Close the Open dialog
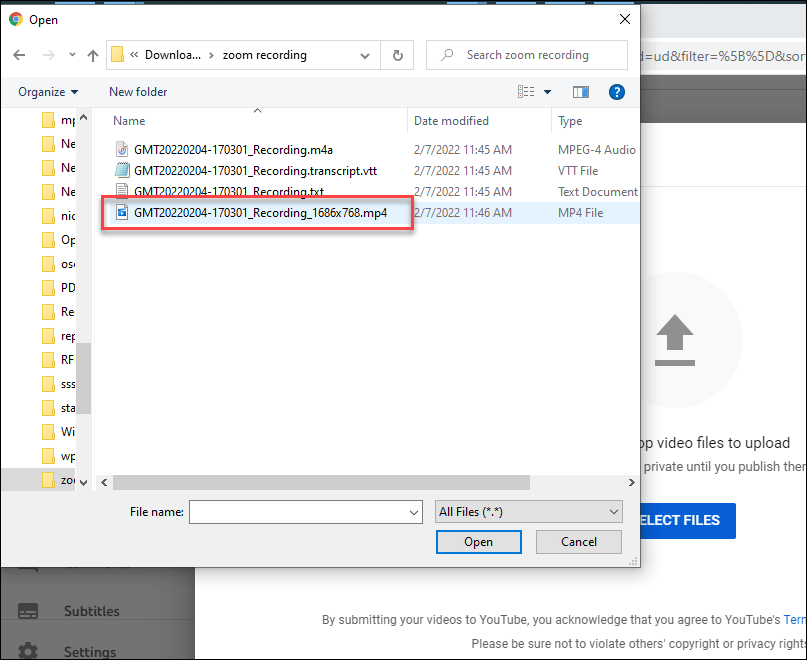Viewport: 807px width, 660px height. tap(625, 20)
